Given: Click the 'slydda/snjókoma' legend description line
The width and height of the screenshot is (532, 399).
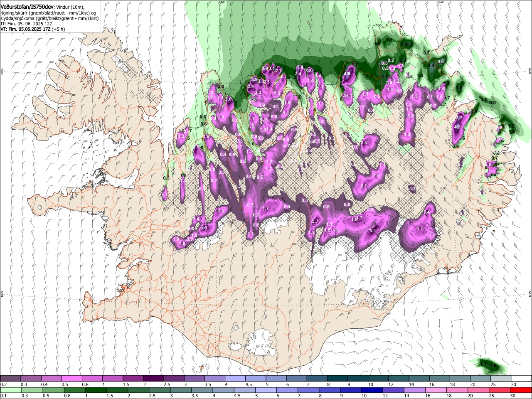Looking at the screenshot, I should coord(49,18).
